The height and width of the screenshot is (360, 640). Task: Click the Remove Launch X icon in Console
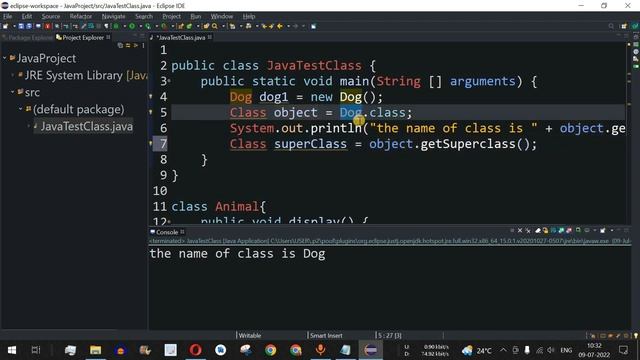tap(520, 231)
